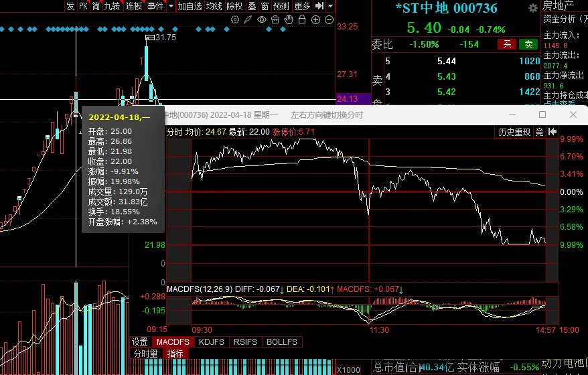Click the 除权 ex-rights button
This screenshot has height=375, width=588.
click(x=235, y=6)
